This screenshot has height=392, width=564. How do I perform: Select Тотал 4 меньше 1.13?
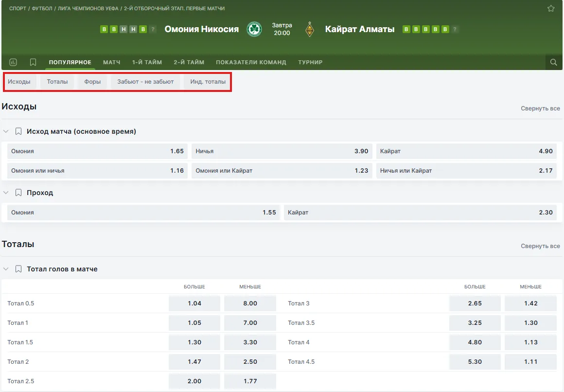click(530, 342)
